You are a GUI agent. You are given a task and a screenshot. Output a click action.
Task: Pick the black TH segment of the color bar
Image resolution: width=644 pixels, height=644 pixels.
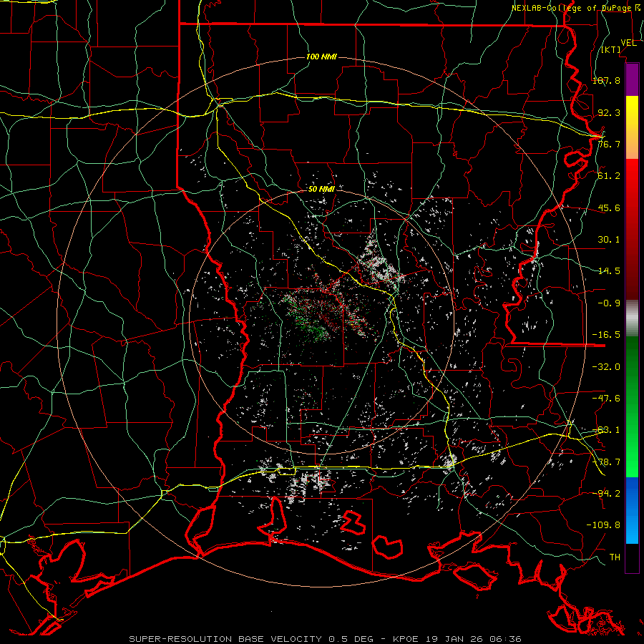click(632, 557)
